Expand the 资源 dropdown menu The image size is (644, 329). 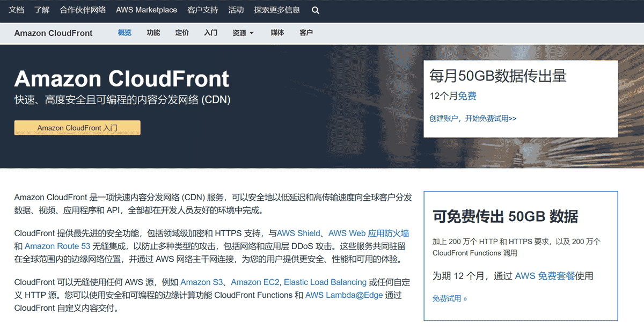(240, 33)
